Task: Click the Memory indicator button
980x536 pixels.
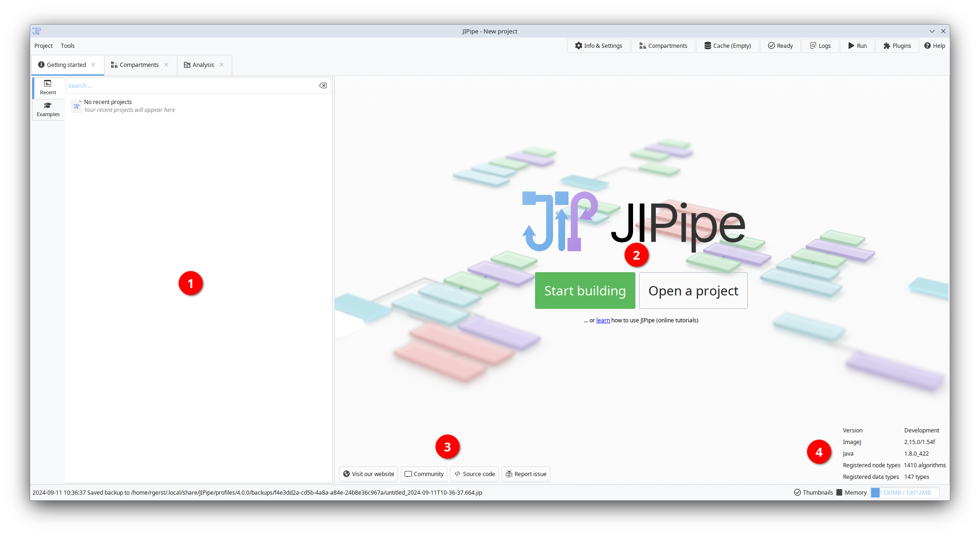Action: click(x=851, y=492)
